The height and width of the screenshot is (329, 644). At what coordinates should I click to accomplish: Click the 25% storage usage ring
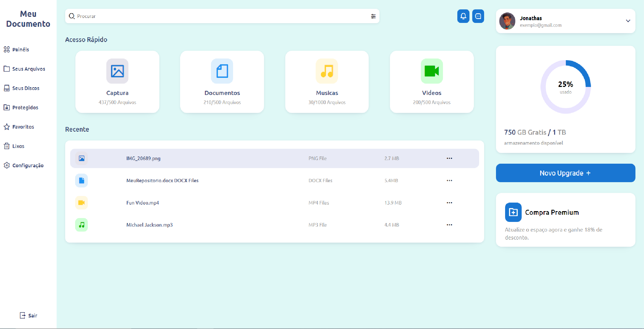[x=565, y=87]
